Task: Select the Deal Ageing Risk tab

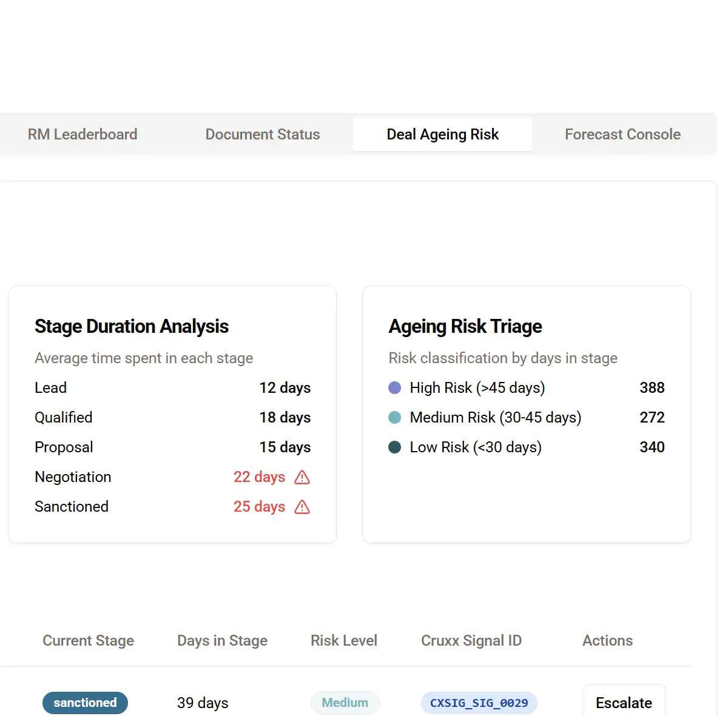Action: tap(442, 135)
